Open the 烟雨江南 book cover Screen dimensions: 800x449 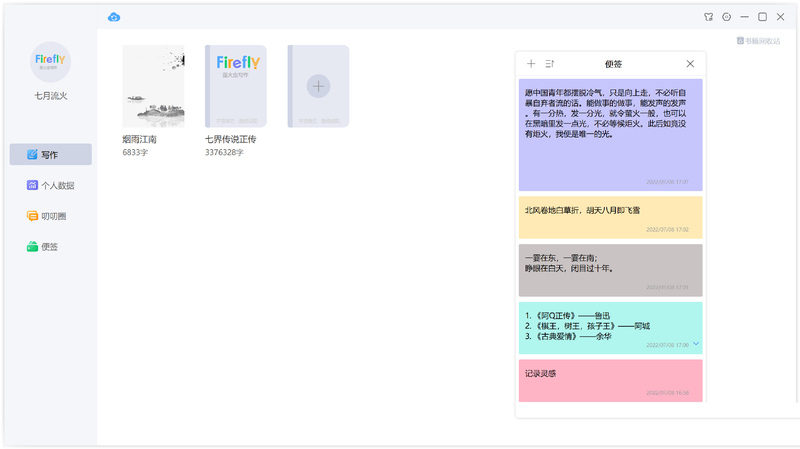pyautogui.click(x=153, y=86)
